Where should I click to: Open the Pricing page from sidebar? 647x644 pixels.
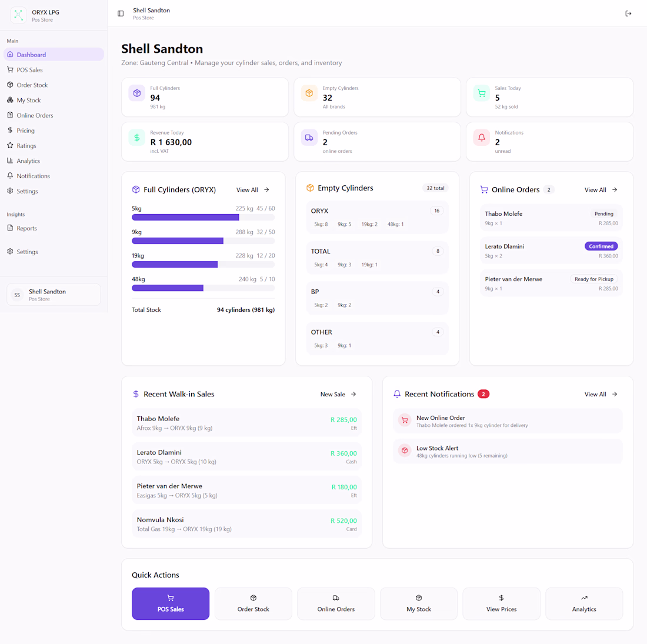(x=54, y=131)
